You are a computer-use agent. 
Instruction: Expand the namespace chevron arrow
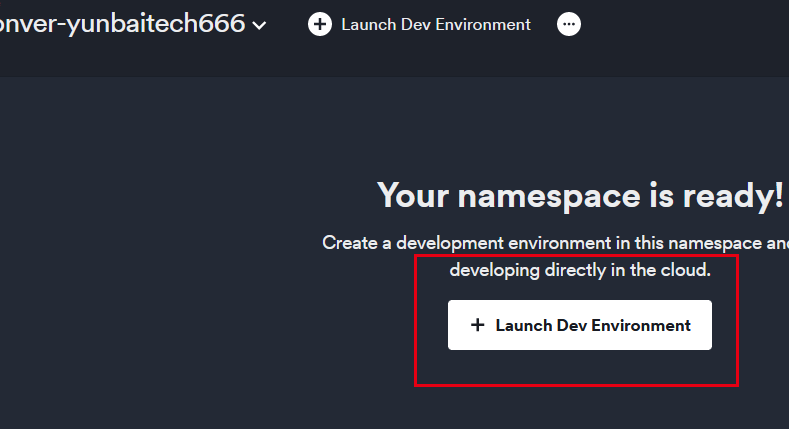(x=260, y=25)
